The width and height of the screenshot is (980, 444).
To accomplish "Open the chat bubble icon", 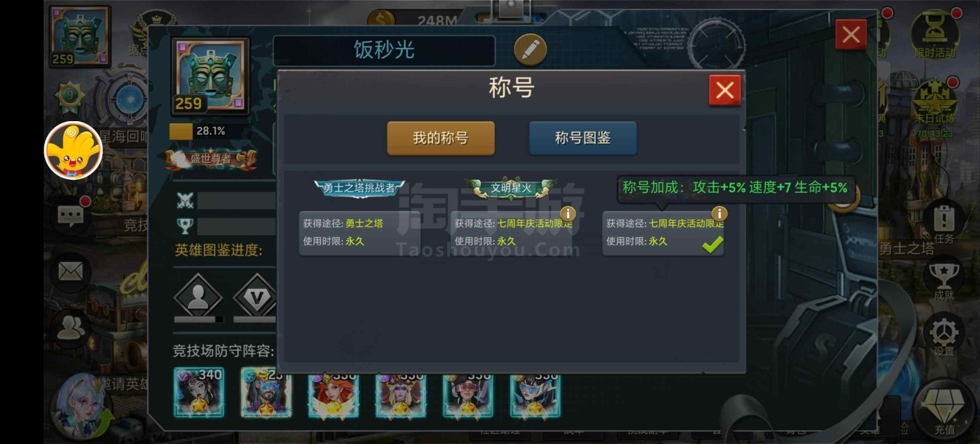I will [x=70, y=215].
